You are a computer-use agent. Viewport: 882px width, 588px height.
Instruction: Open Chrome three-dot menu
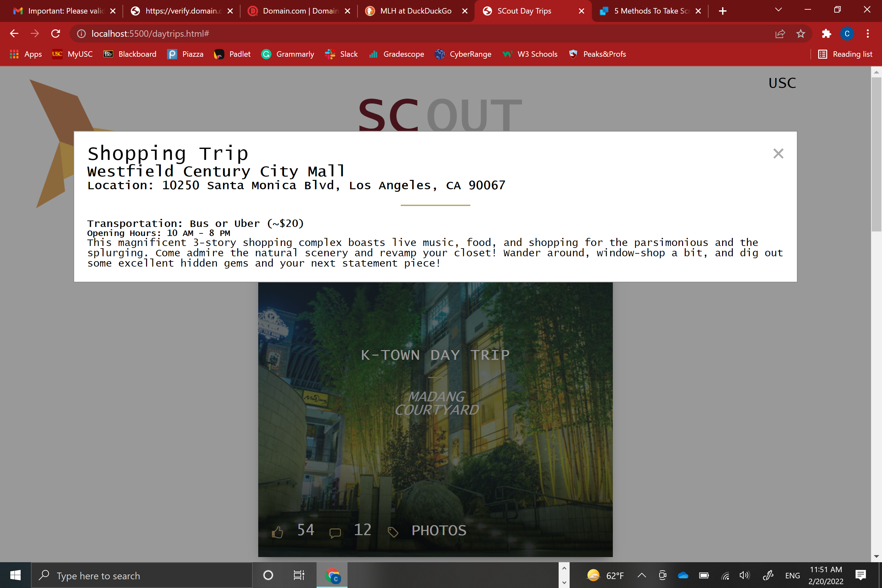point(868,34)
